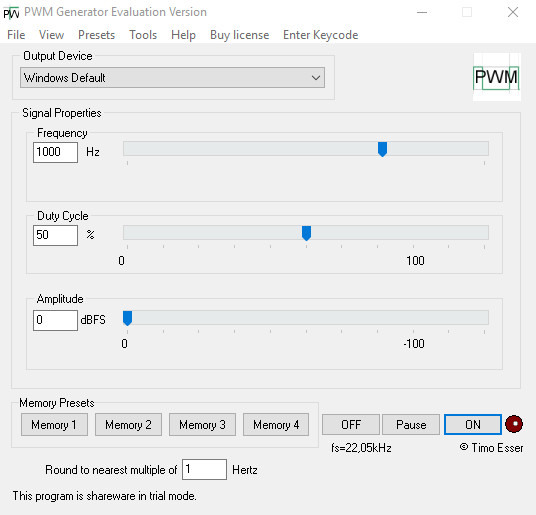Open the Help menu
The image size is (536, 515).
(x=183, y=35)
